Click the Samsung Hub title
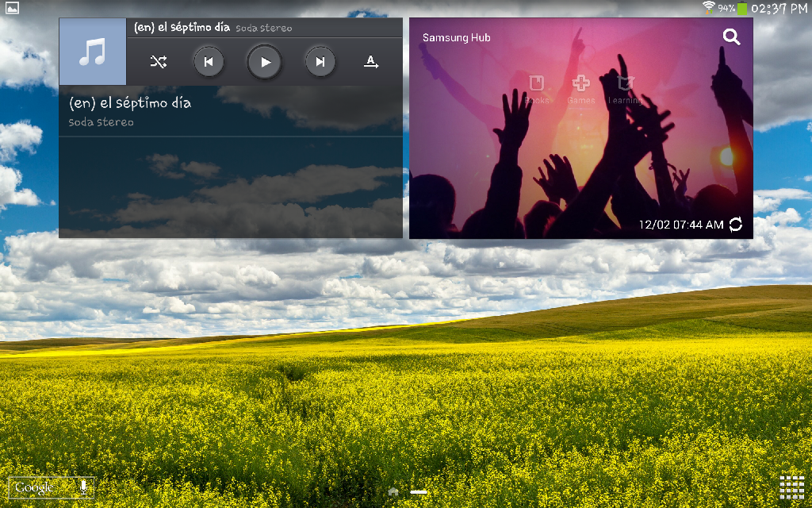This screenshot has width=812, height=508. (x=456, y=37)
